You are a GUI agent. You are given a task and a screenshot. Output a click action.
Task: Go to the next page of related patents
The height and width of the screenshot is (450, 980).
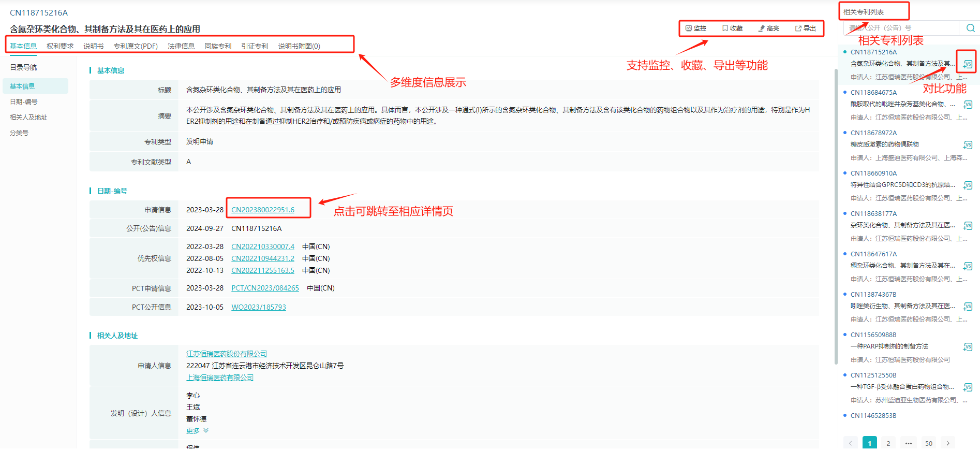coord(948,443)
